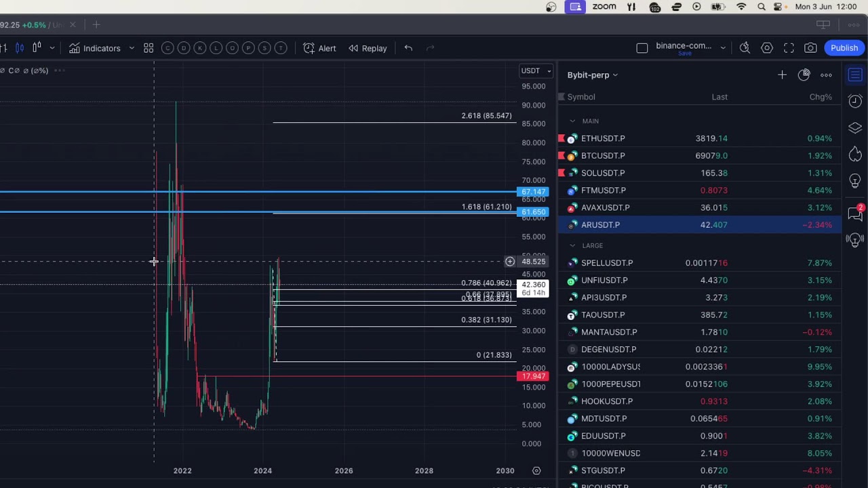This screenshot has width=868, height=488.
Task: Expand layout name dropdown chevron
Action: [x=723, y=48]
